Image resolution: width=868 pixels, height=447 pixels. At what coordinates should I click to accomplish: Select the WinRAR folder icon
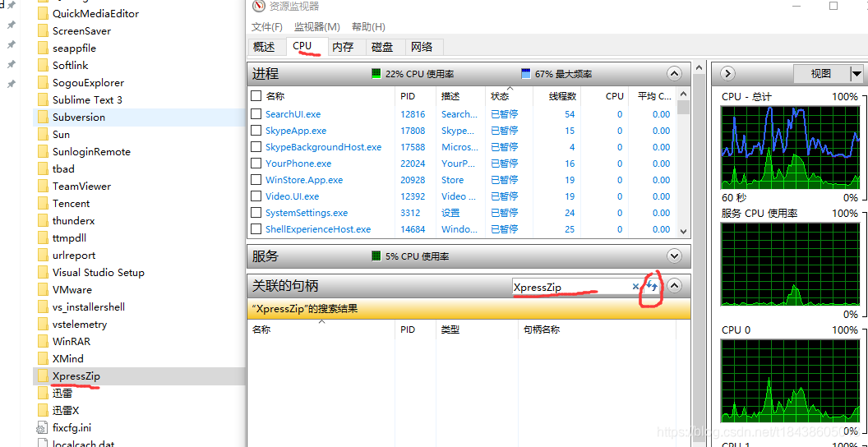pyautogui.click(x=44, y=341)
